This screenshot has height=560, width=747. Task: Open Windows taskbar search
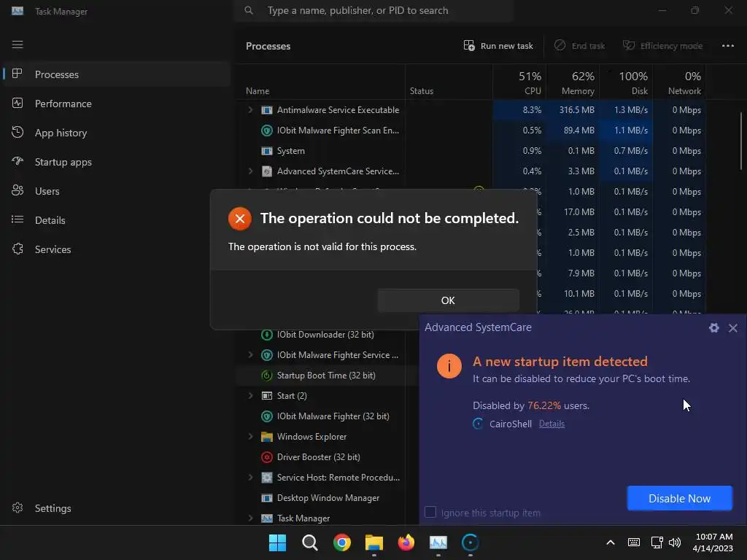point(309,542)
